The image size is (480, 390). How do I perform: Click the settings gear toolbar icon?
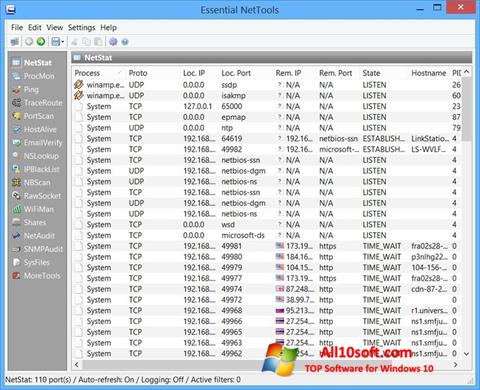click(x=113, y=42)
